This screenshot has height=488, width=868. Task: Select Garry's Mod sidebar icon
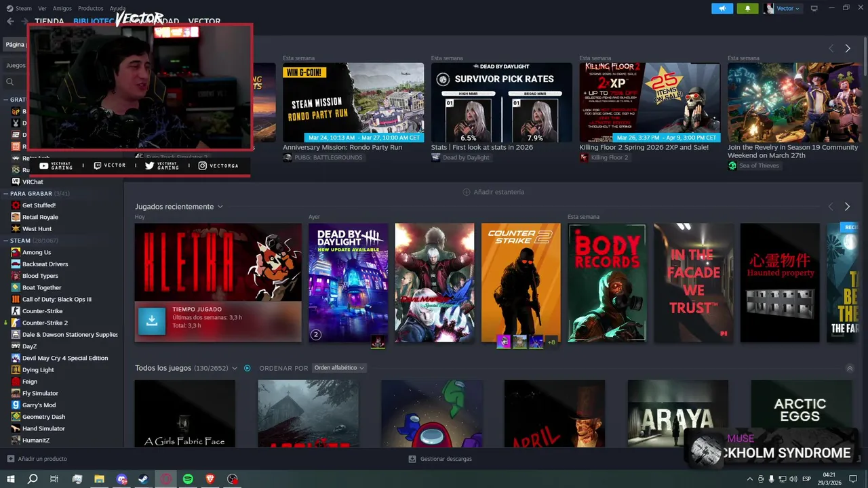click(16, 405)
